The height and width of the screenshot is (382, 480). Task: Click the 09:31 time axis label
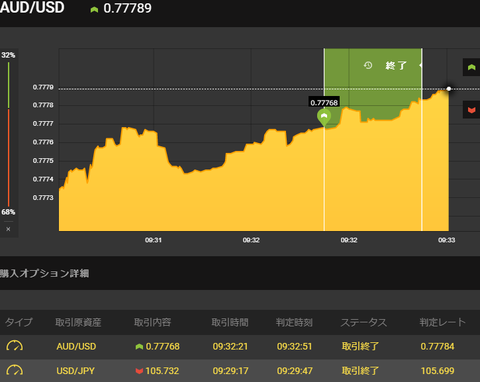[x=153, y=240]
